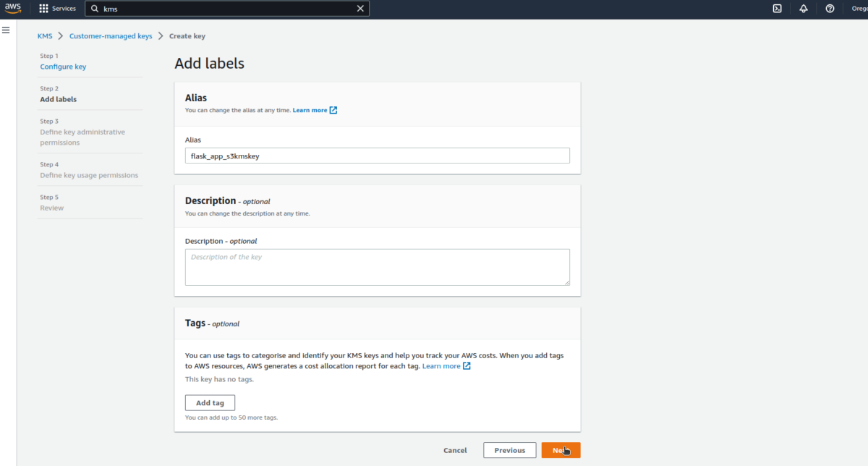This screenshot has width=868, height=466.
Task: Open the Customer-managed keys breadcrumb
Action: pos(111,35)
